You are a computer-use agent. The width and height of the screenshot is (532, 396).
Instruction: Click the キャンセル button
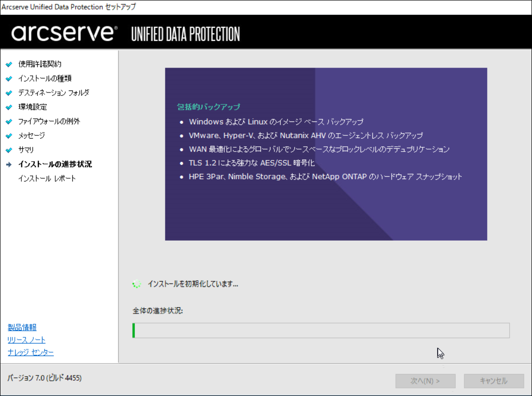(494, 381)
